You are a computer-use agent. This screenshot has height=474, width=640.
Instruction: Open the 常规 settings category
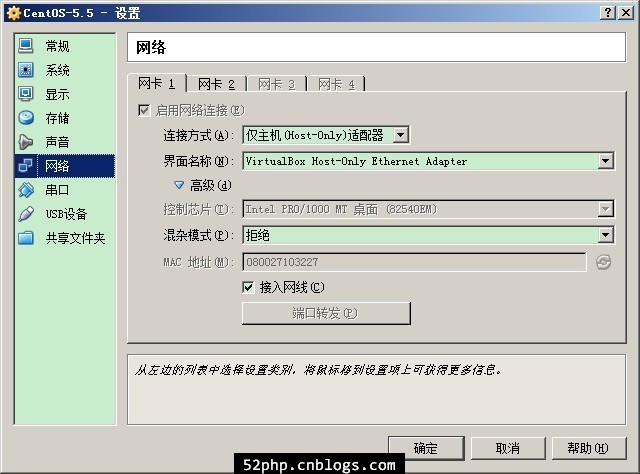[64, 46]
